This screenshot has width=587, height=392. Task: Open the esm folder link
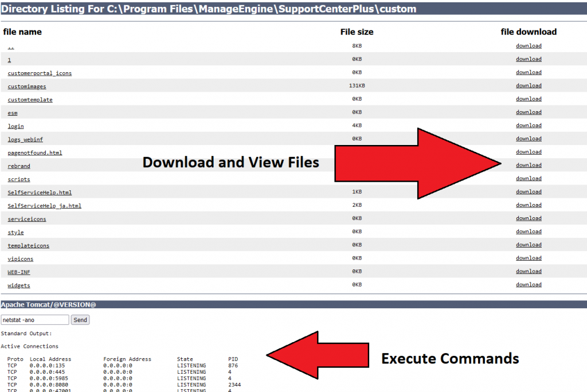(x=12, y=113)
